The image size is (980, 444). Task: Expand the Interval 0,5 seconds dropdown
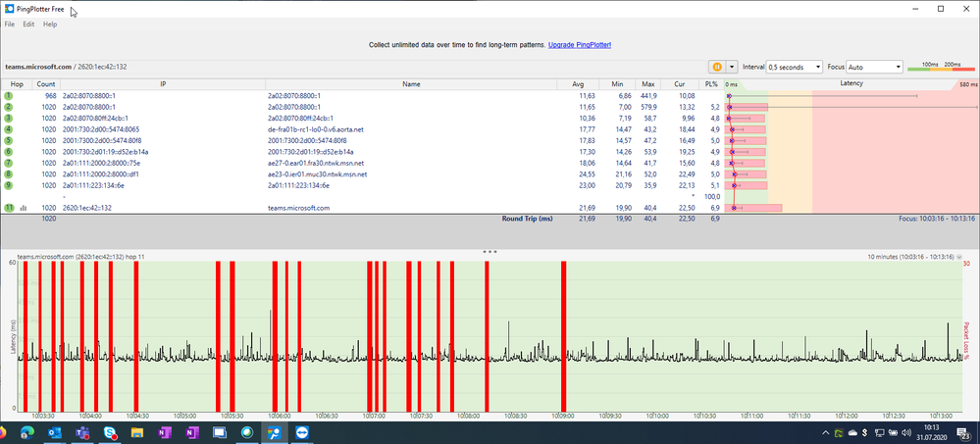794,67
